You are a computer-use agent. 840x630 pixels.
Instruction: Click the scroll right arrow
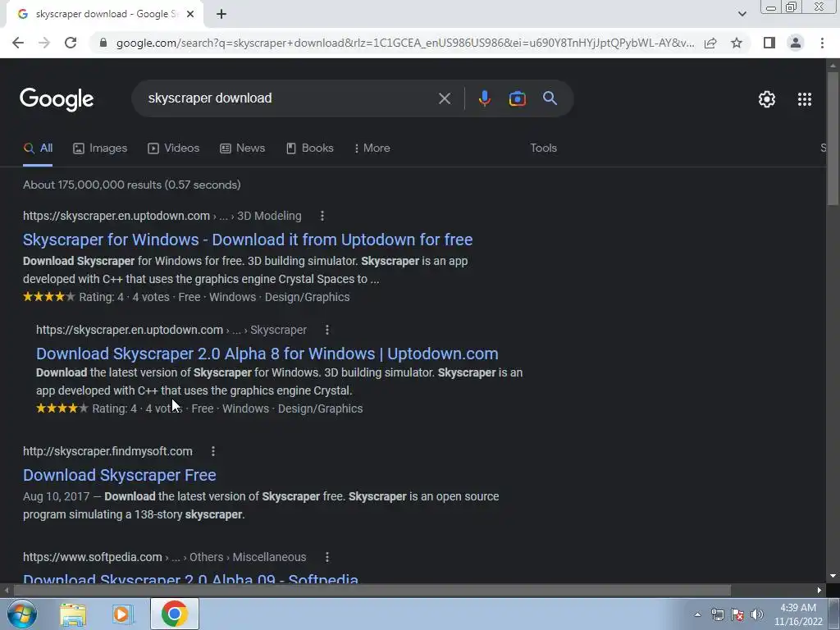[819, 591]
